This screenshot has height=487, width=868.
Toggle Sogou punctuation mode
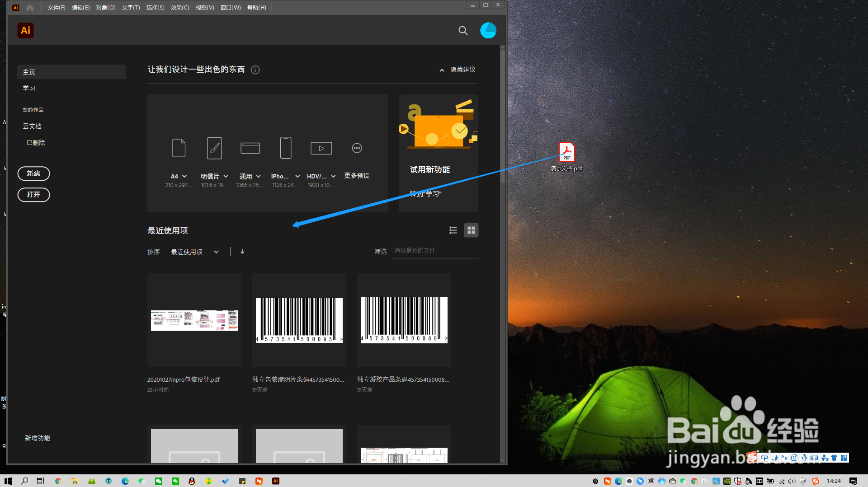pyautogui.click(x=784, y=458)
